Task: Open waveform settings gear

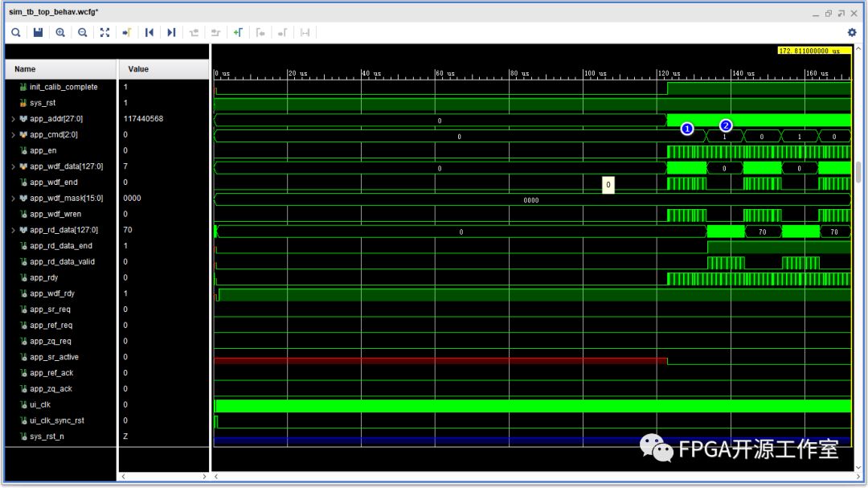Action: [x=852, y=32]
